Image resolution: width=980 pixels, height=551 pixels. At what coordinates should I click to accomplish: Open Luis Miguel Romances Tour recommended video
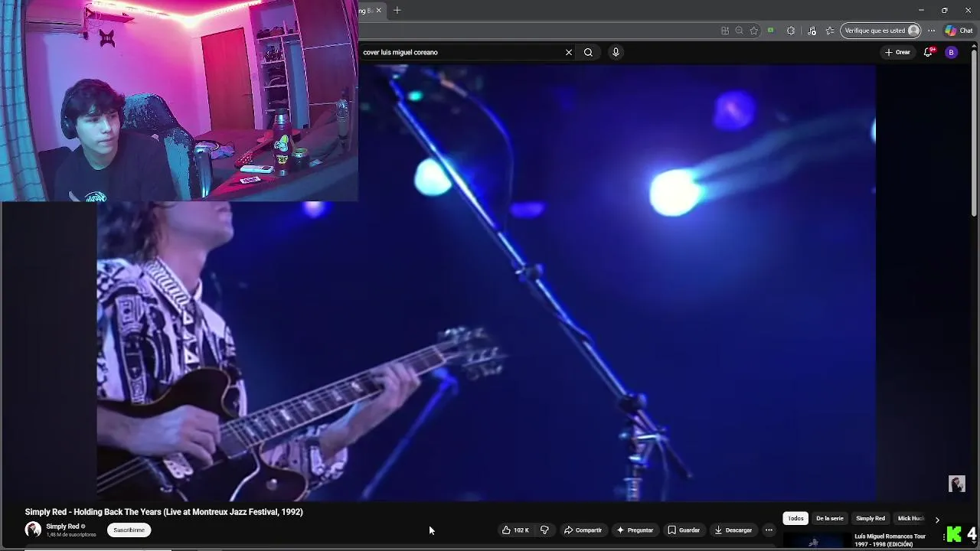coord(890,540)
